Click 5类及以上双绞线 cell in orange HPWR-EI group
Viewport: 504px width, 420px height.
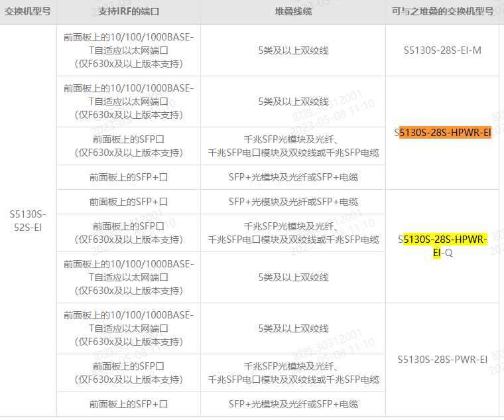click(x=293, y=102)
